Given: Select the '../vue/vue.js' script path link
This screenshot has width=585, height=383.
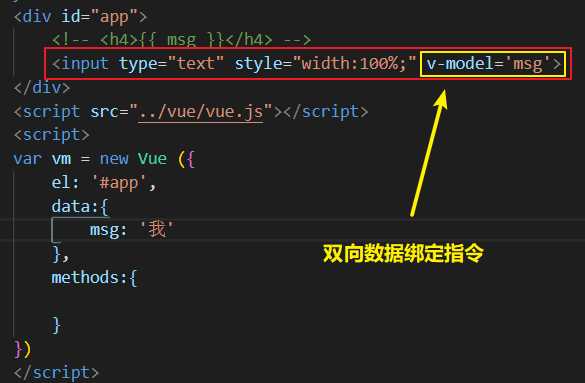Looking at the screenshot, I should [x=201, y=111].
